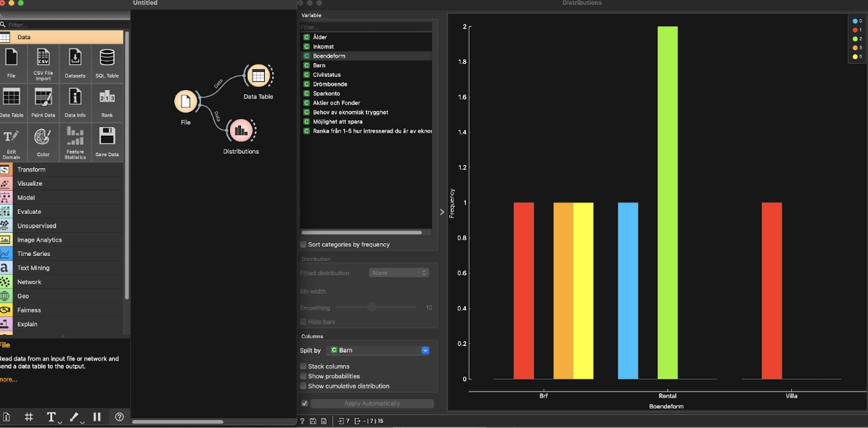868x428 pixels.
Task: Click the text annotation T tool
Action: pos(52,417)
